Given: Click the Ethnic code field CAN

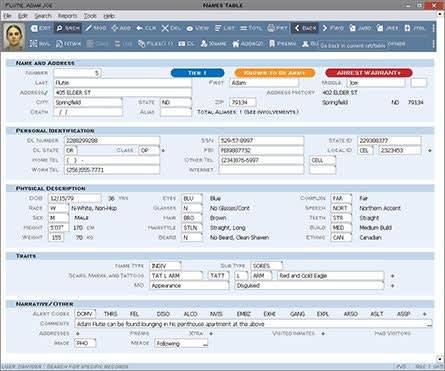Looking at the screenshot, I should pyautogui.click(x=341, y=237).
